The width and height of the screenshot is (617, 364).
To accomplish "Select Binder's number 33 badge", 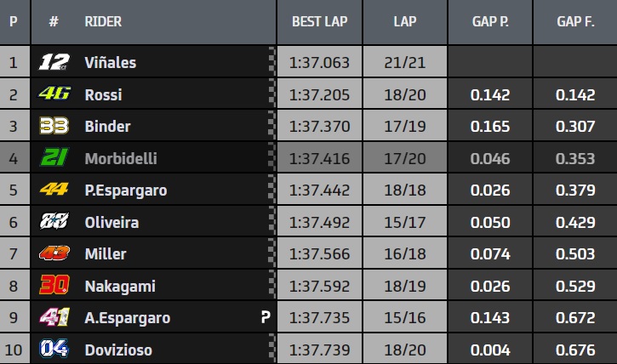I will pos(54,126).
